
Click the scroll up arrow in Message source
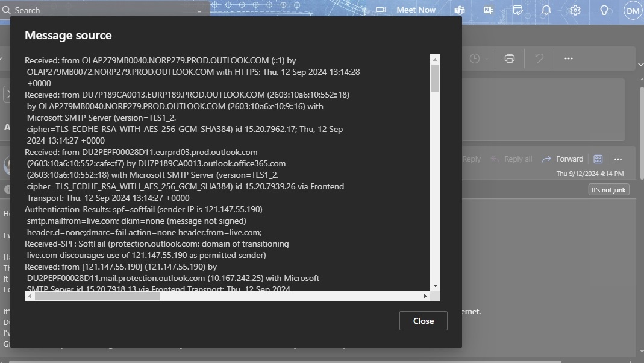pyautogui.click(x=435, y=60)
